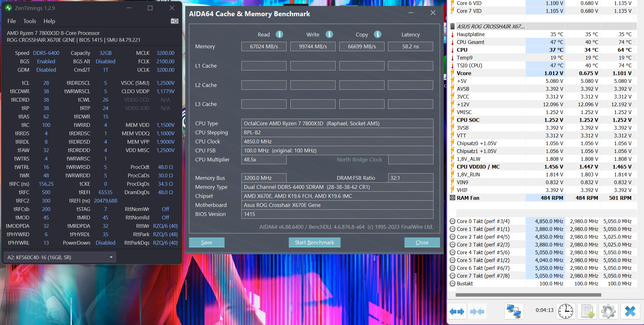Click the clock icon beside the 0:04:13 timer
The image size is (644, 325).
click(565, 311)
